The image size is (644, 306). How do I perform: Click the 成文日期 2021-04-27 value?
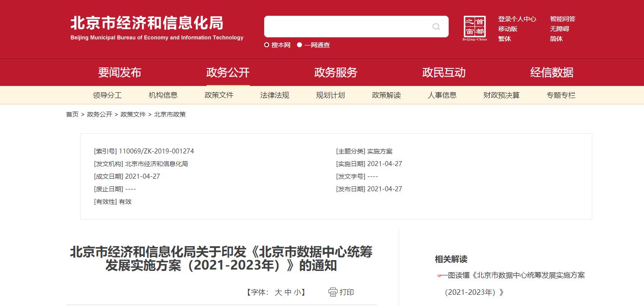pyautogui.click(x=142, y=176)
